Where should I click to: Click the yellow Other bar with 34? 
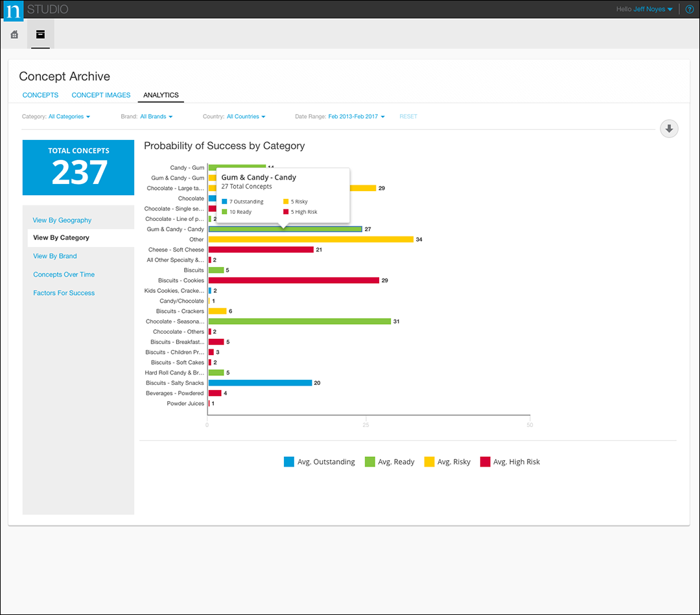tap(310, 239)
